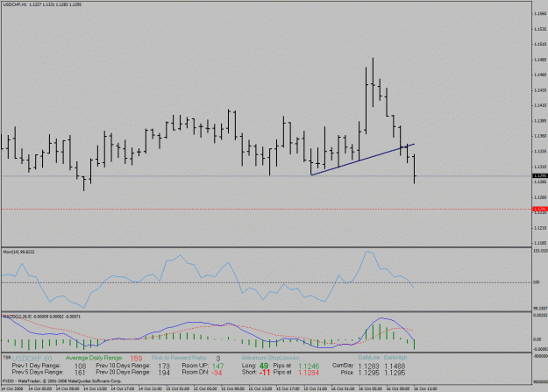Click the 16 Oct 05:00 time axis label
The height and width of the screenshot is (392, 548).
(371, 388)
